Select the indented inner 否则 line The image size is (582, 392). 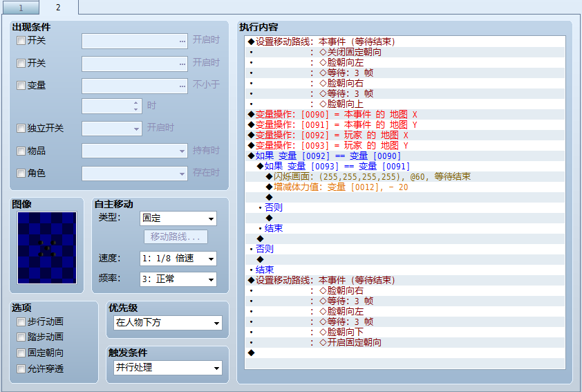(x=405, y=207)
